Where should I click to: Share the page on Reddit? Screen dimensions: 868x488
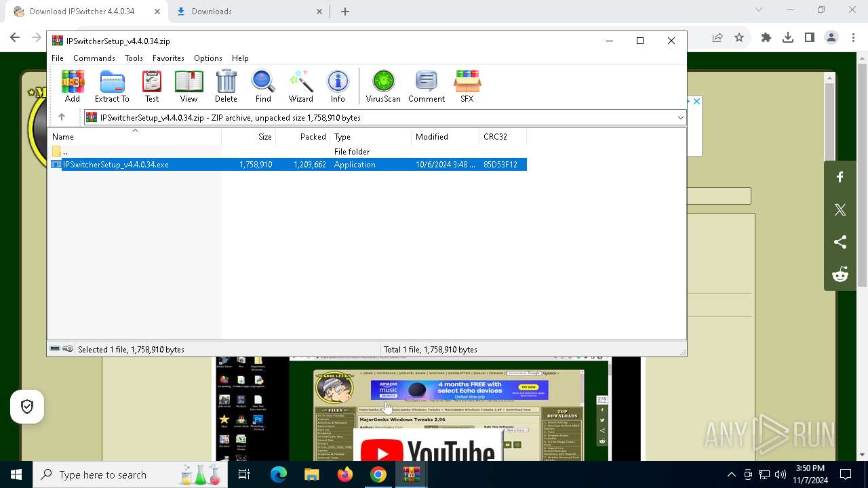click(840, 274)
